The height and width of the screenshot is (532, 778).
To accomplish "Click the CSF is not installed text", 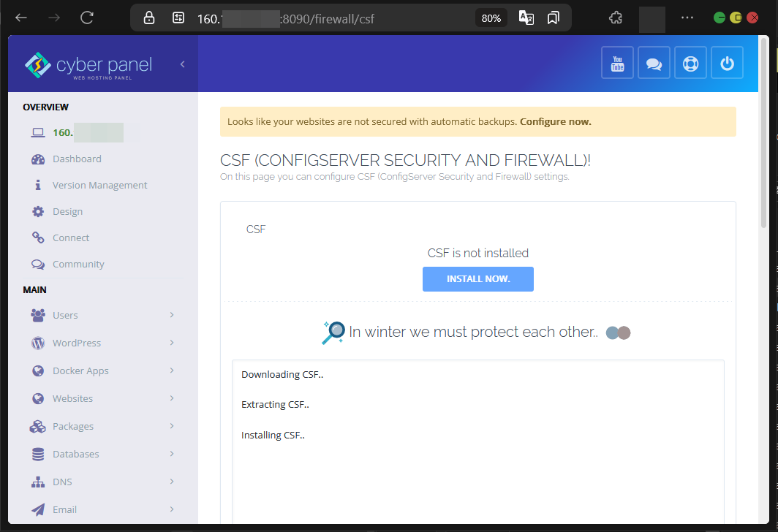I will tap(477, 253).
